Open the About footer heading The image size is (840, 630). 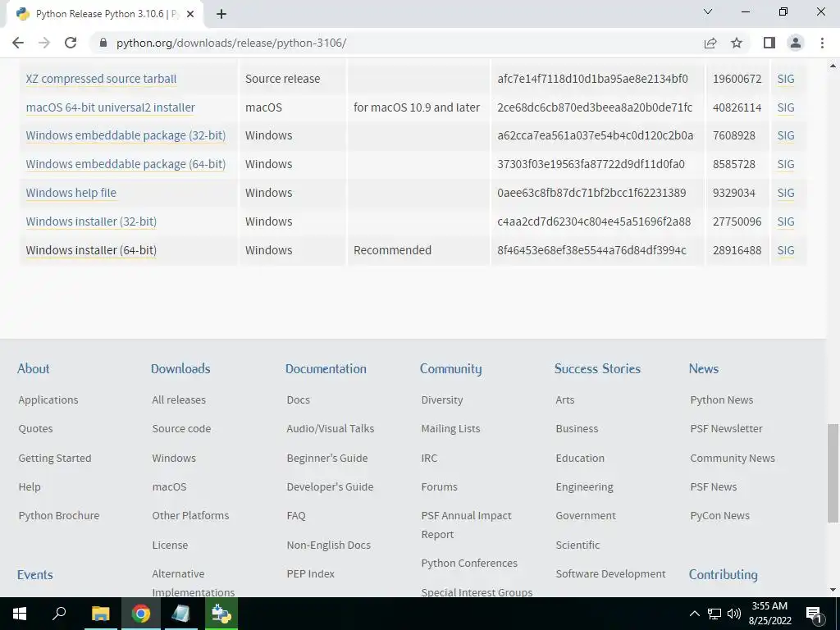pyautogui.click(x=33, y=368)
